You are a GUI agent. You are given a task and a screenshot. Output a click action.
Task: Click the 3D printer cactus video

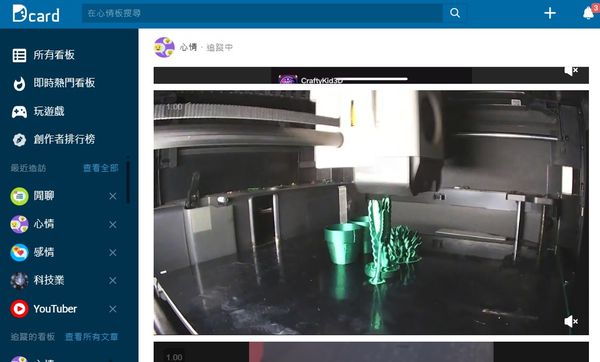click(371, 212)
